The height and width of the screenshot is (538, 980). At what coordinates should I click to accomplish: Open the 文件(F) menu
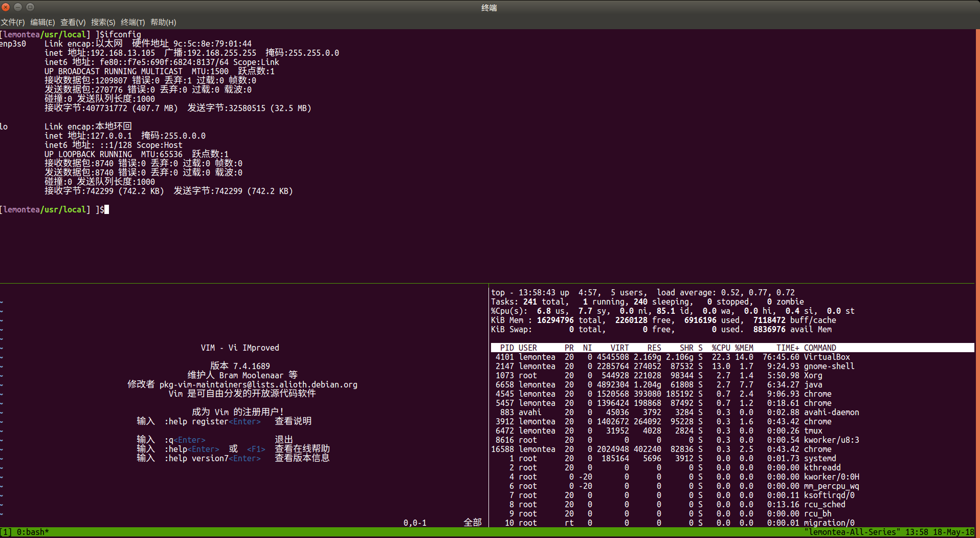13,22
